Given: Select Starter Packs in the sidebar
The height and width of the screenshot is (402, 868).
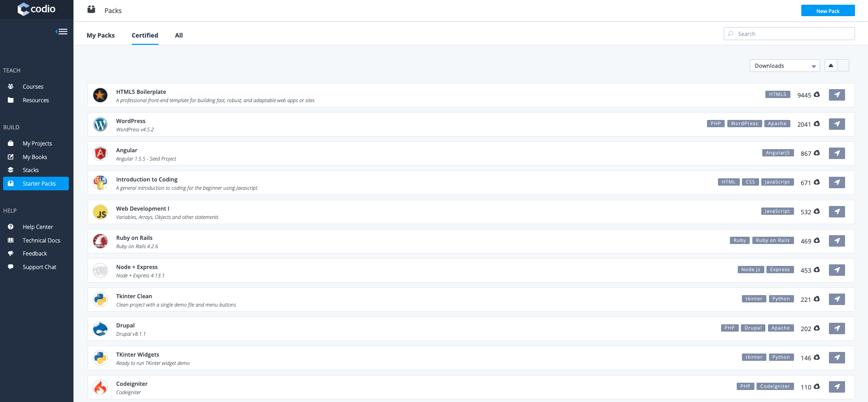Looking at the screenshot, I should [36, 184].
